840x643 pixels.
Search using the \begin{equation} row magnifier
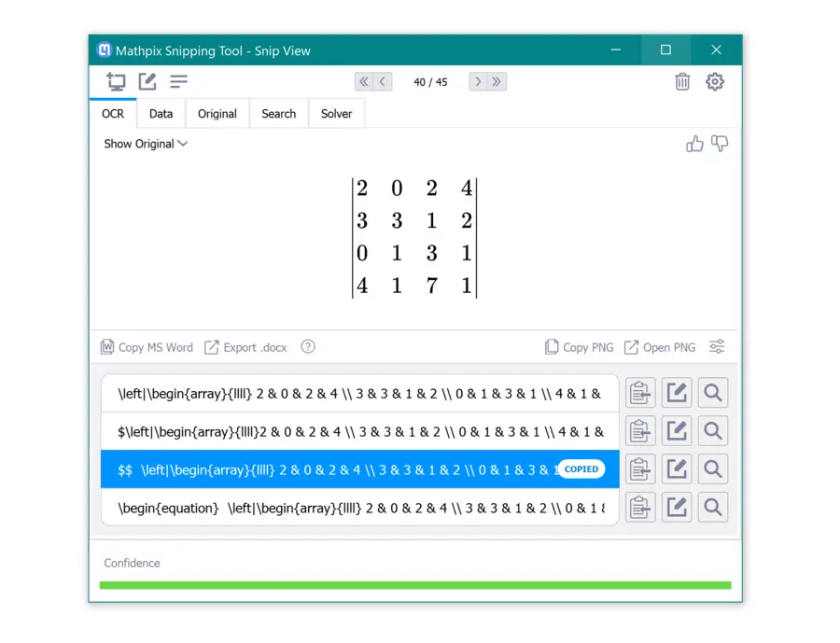point(713,507)
